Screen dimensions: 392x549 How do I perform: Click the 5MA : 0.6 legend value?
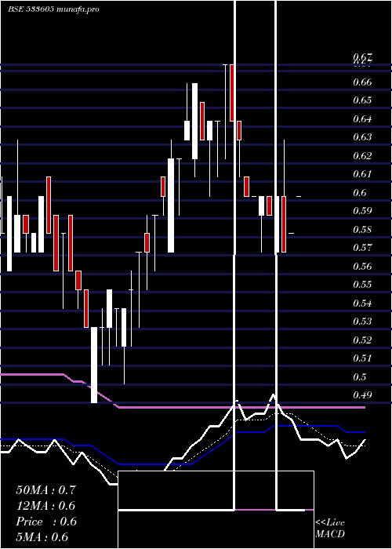coord(42,537)
